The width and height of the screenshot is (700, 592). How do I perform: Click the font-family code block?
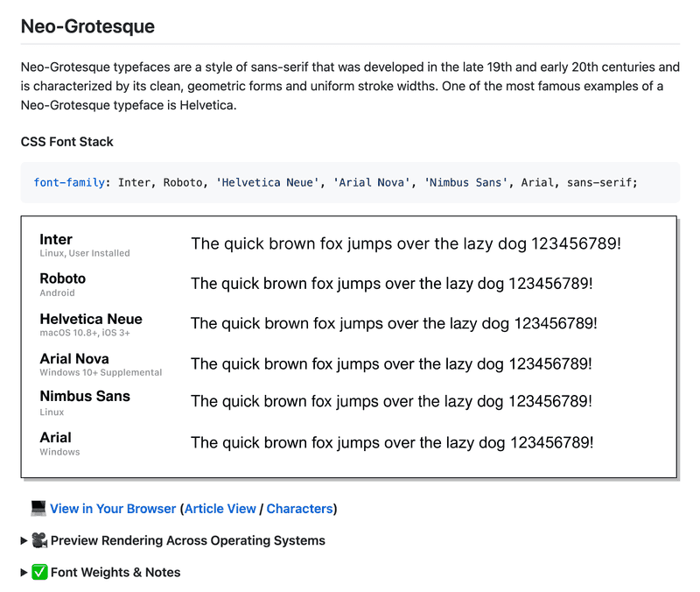tap(350, 183)
